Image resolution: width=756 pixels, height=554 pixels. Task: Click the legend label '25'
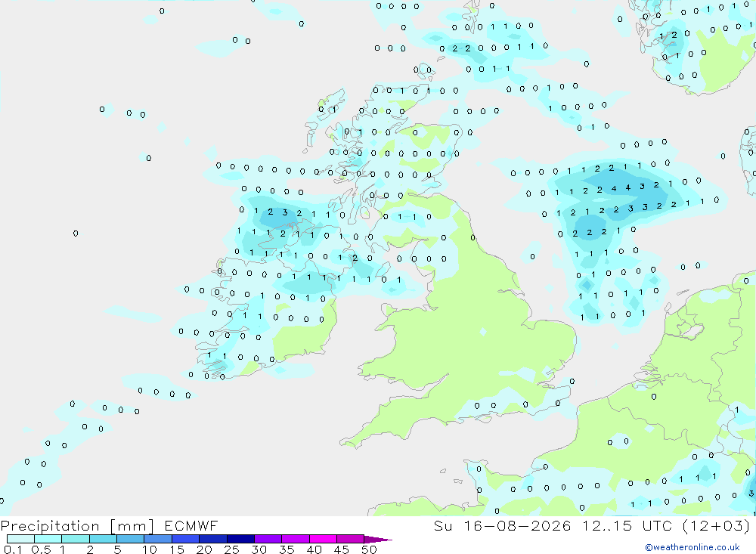click(231, 549)
